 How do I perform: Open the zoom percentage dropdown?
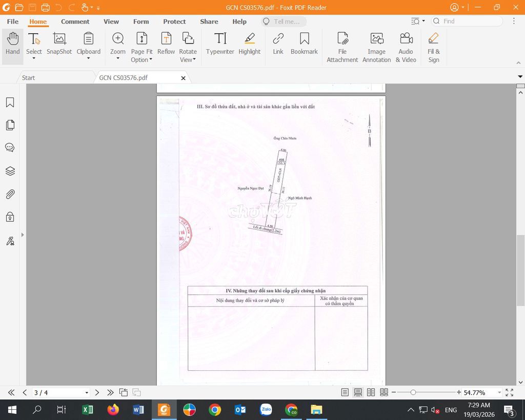click(x=499, y=393)
